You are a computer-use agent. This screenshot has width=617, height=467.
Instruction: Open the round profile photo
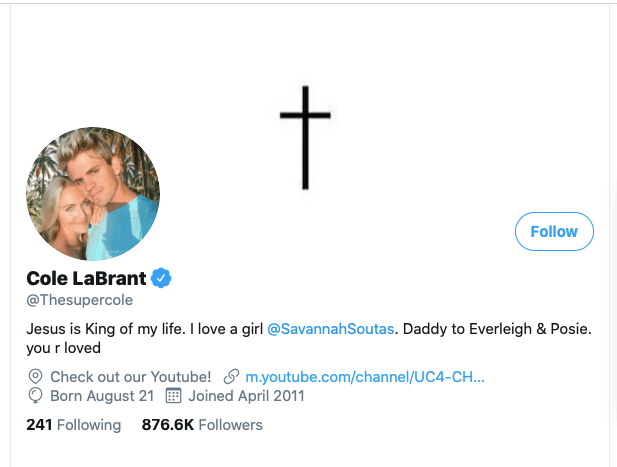point(93,194)
